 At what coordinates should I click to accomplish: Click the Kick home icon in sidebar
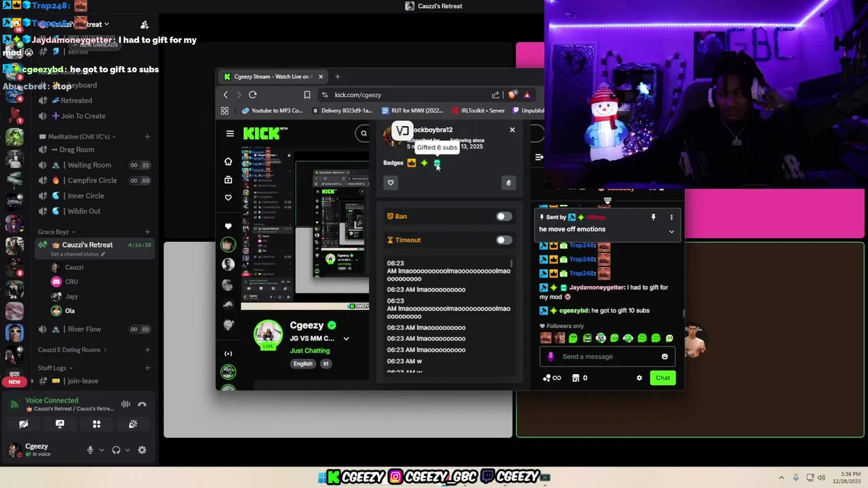(x=228, y=161)
